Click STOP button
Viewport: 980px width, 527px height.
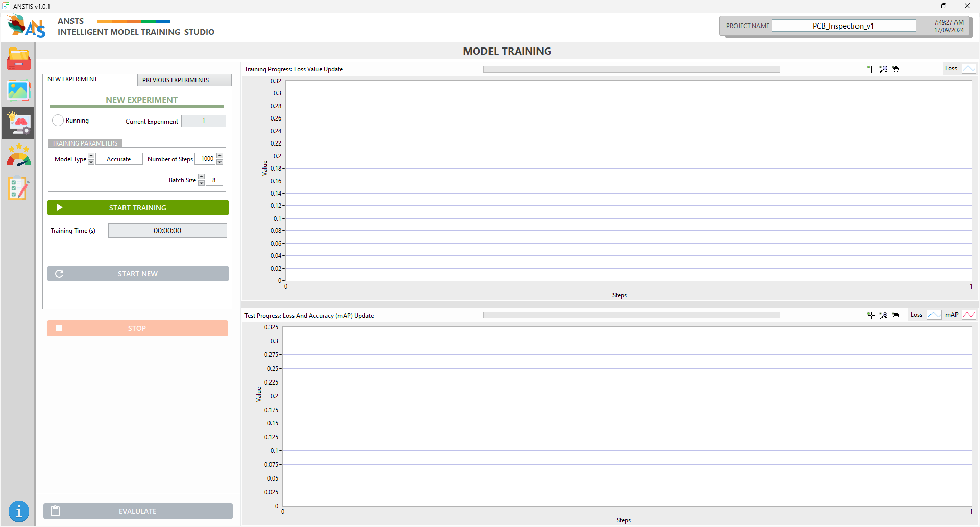tap(137, 328)
